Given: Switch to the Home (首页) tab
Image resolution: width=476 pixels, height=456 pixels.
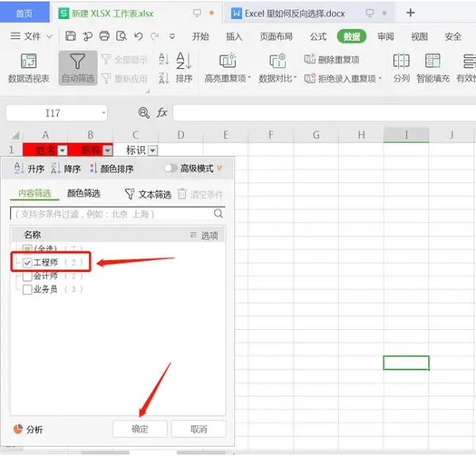Looking at the screenshot, I should (x=25, y=13).
